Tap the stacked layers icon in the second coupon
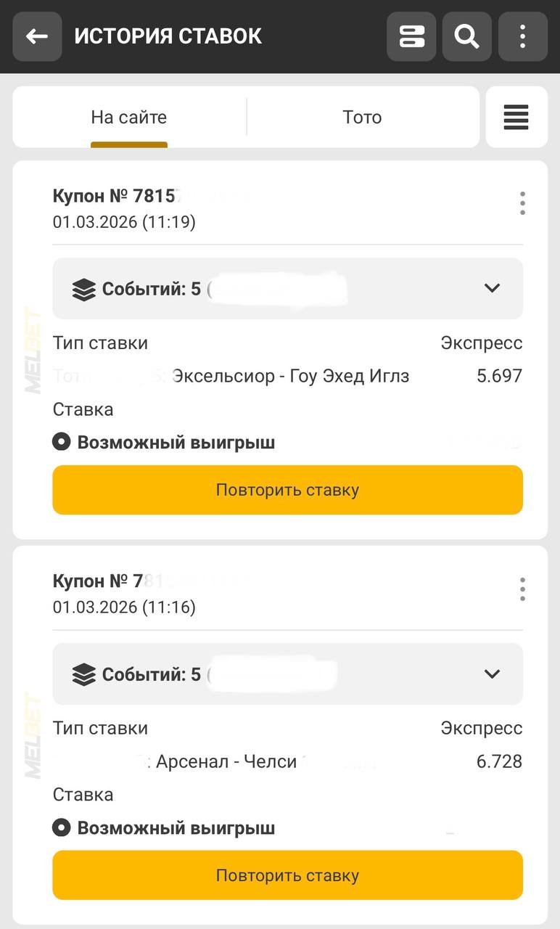Screen dimensions: 560x929 click(84, 675)
